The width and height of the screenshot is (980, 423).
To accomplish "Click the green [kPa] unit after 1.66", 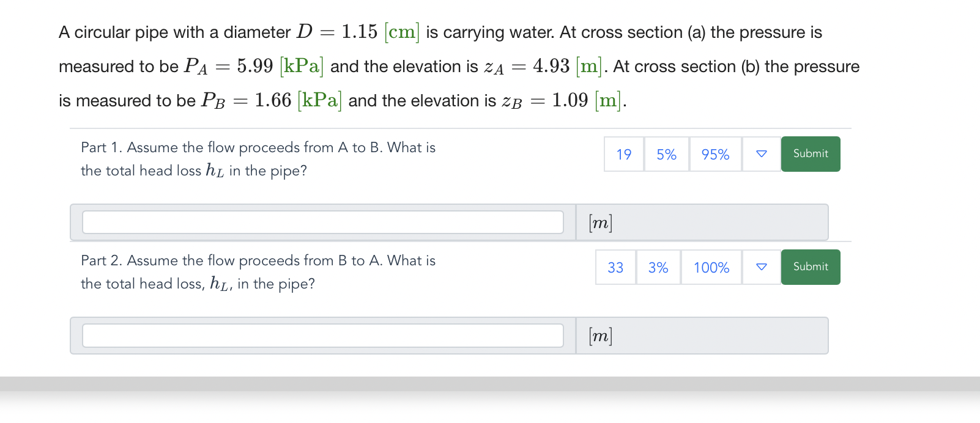I will point(319,100).
